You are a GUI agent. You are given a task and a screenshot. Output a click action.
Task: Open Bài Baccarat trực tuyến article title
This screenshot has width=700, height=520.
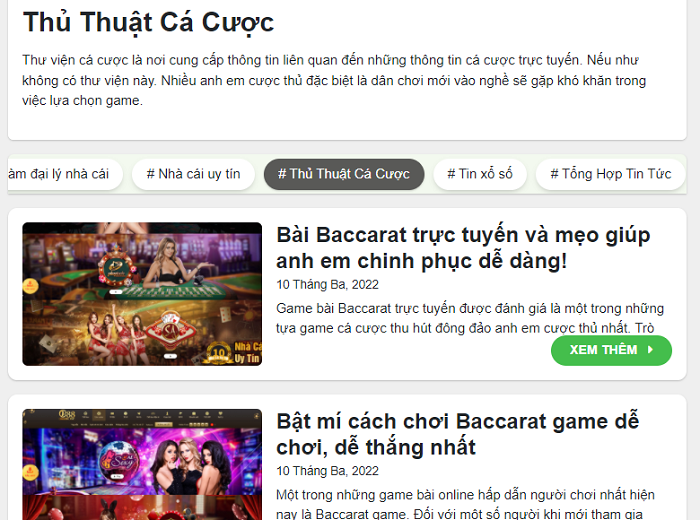(463, 248)
